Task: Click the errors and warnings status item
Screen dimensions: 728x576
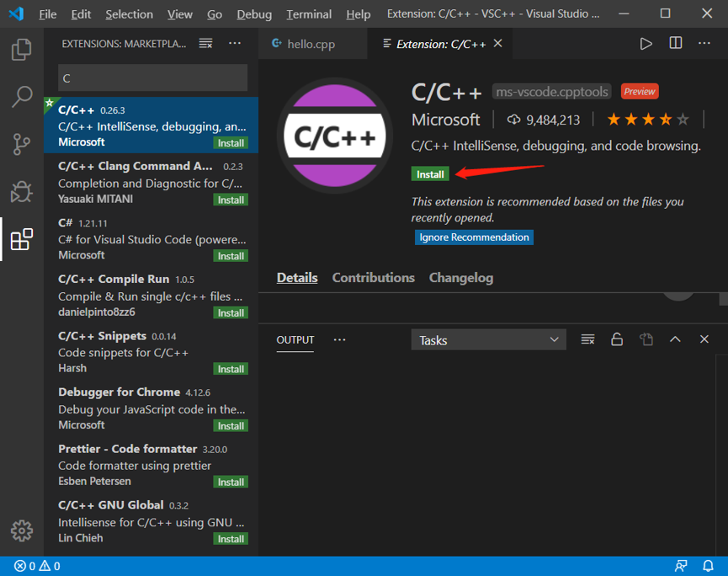Action: pyautogui.click(x=37, y=566)
